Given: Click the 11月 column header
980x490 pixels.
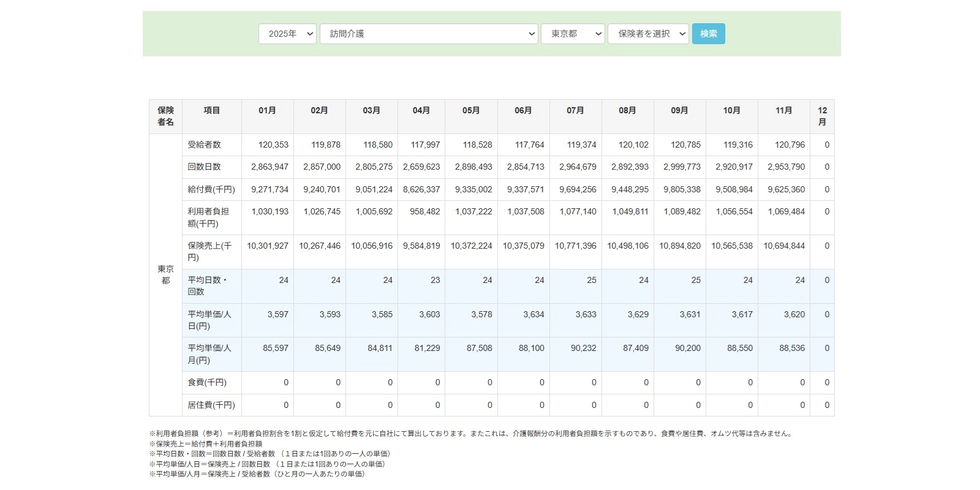Looking at the screenshot, I should (x=783, y=111).
